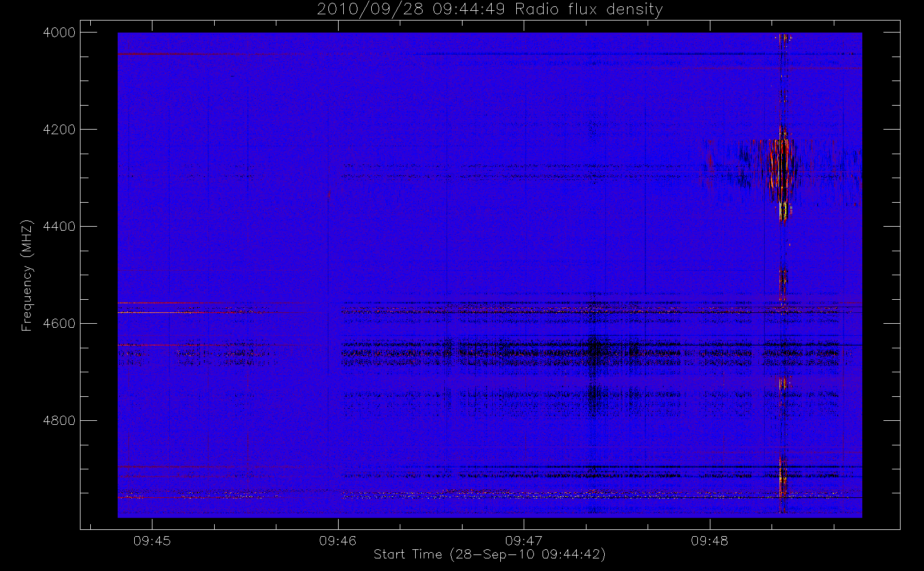
Task: Click the 'Start Time (28-Sep-10 09:44:42)' label
Action: pos(489,554)
